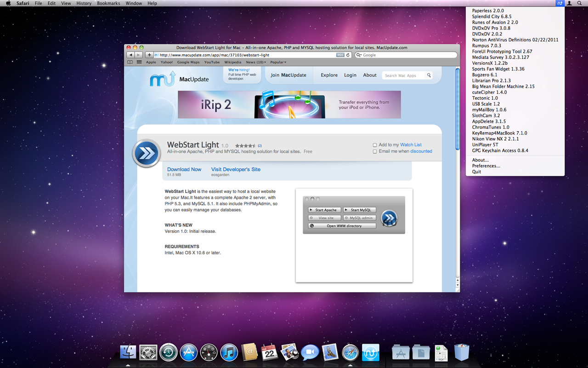Screen dimensions: 588x368
Task: Click inside the Safari address bar
Action: (x=230, y=54)
